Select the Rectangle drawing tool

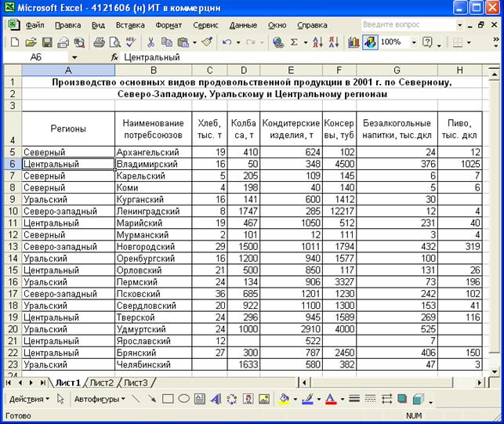167,399
